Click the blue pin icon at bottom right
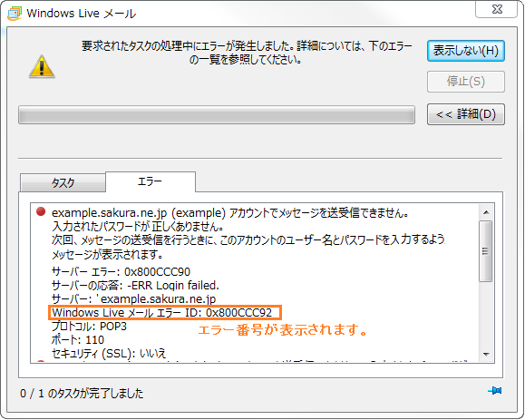Viewport: 525px width, 420px height. (495, 391)
